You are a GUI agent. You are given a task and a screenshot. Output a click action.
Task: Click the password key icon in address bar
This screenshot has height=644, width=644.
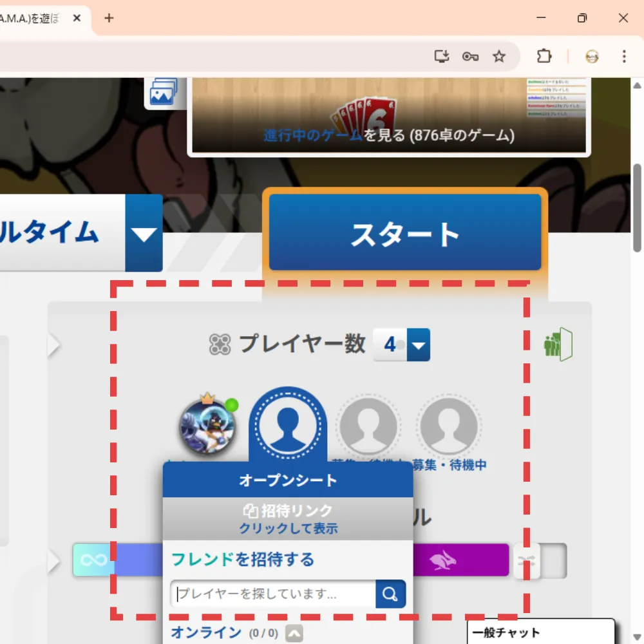pos(470,57)
